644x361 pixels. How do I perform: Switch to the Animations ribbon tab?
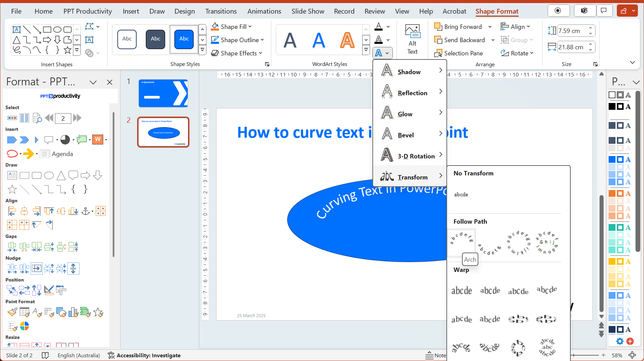click(x=264, y=11)
